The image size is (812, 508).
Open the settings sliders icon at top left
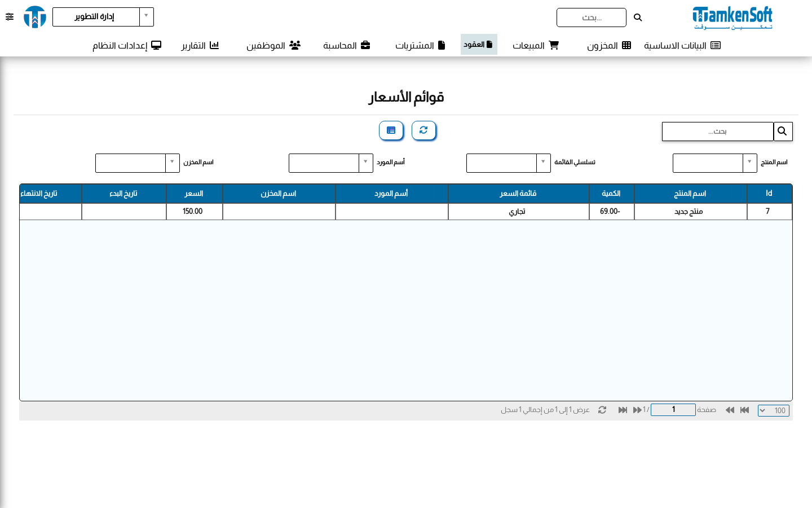(x=10, y=17)
